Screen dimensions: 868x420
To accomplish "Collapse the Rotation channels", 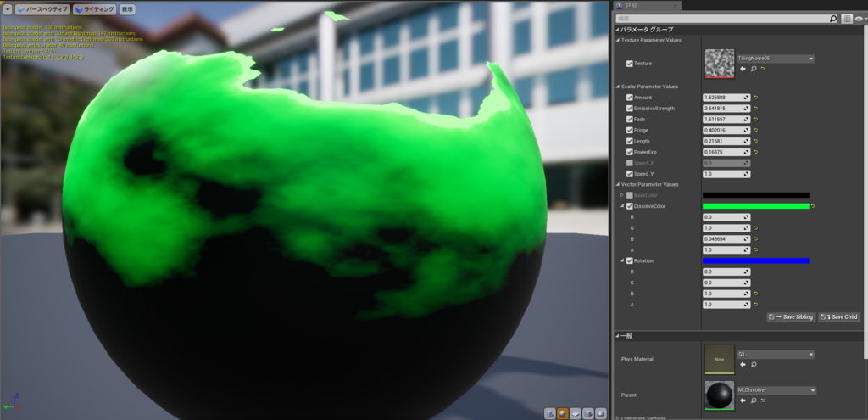I will 622,260.
